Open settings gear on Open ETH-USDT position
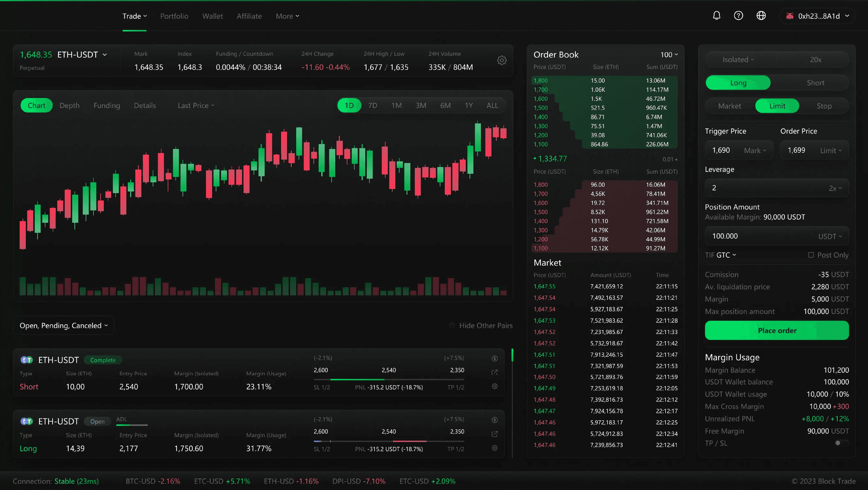This screenshot has height=490, width=868. tap(494, 448)
